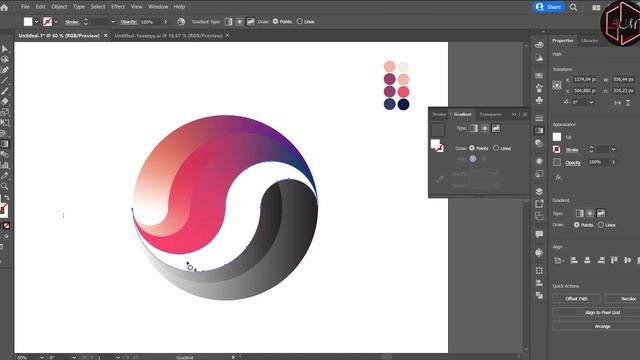640x360 pixels.
Task: Select the Gradient tool in left toolbar
Action: tap(5, 144)
